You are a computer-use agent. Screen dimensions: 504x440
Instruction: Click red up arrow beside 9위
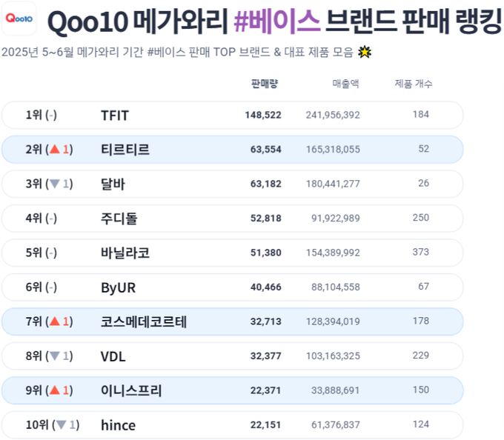point(55,390)
